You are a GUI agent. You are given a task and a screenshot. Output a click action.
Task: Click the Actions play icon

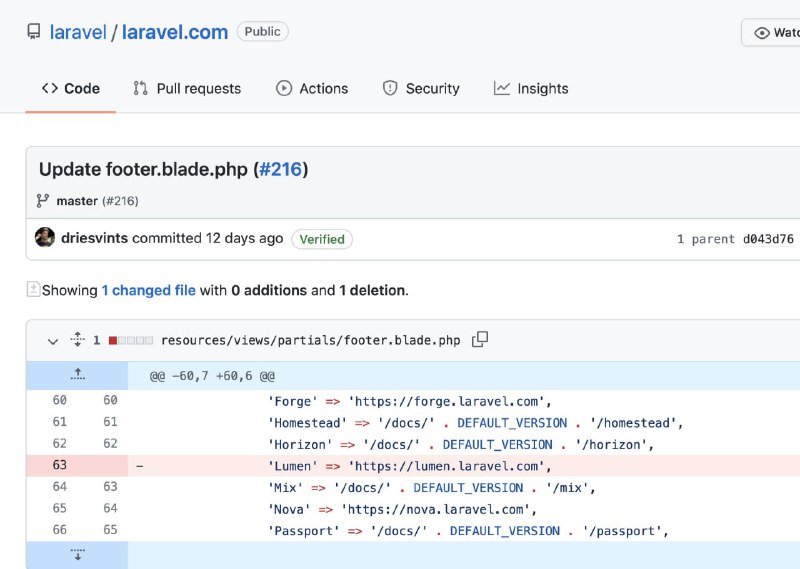[284, 88]
